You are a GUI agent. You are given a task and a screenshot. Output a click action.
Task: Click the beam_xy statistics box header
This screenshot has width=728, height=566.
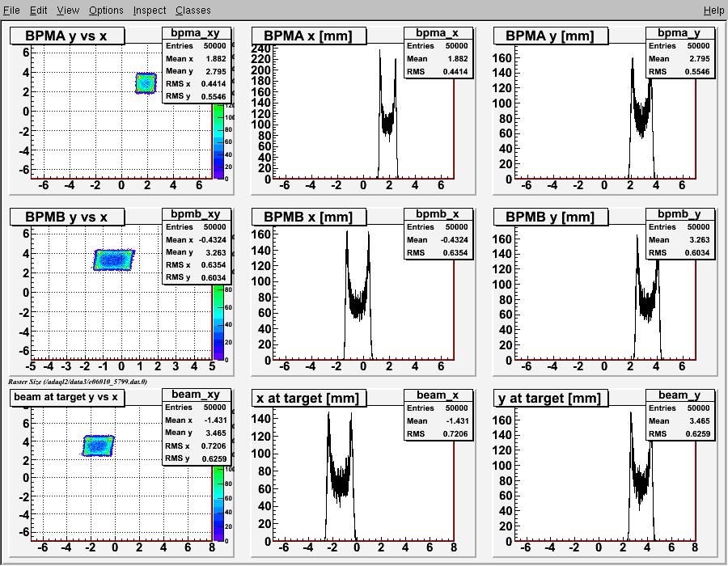click(x=197, y=395)
